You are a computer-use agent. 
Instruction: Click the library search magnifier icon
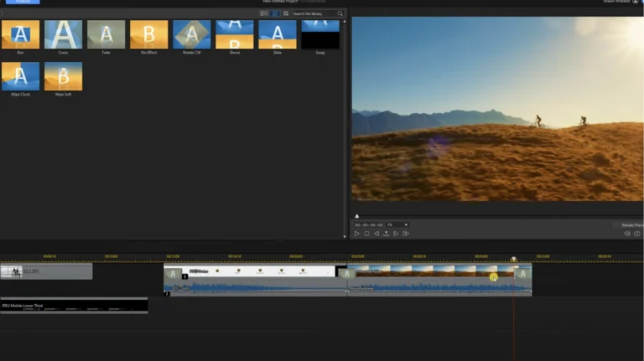[x=340, y=13]
